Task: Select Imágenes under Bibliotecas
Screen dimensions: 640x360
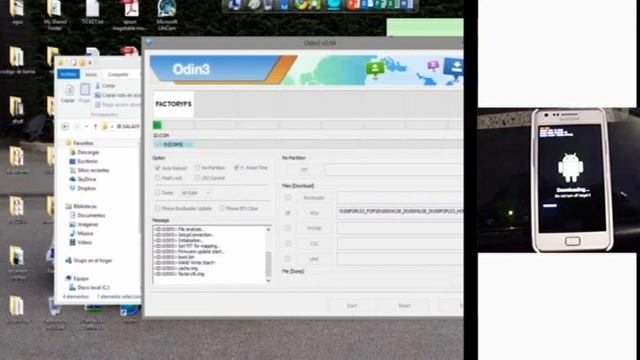Action: (84, 224)
